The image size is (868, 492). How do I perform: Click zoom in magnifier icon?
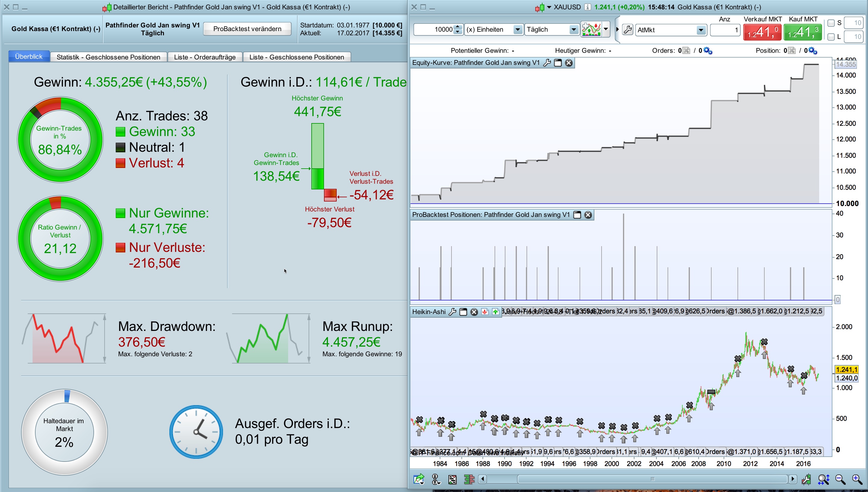[x=857, y=479]
